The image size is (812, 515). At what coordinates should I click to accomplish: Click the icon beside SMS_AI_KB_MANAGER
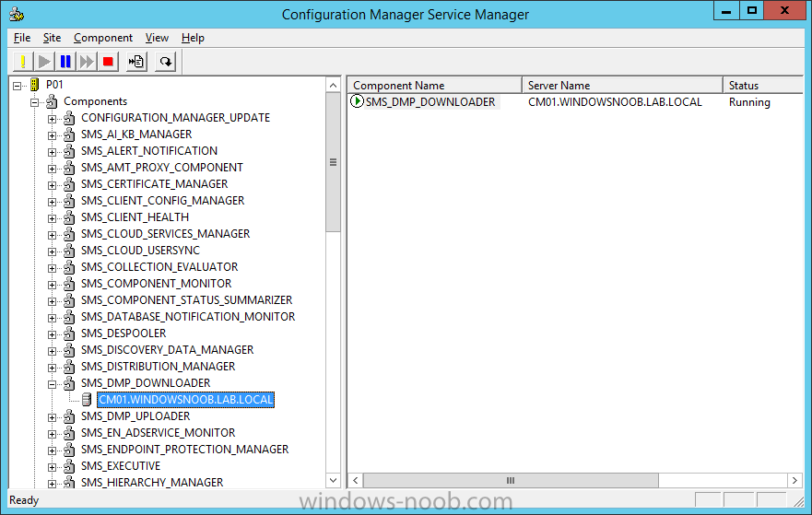[69, 135]
